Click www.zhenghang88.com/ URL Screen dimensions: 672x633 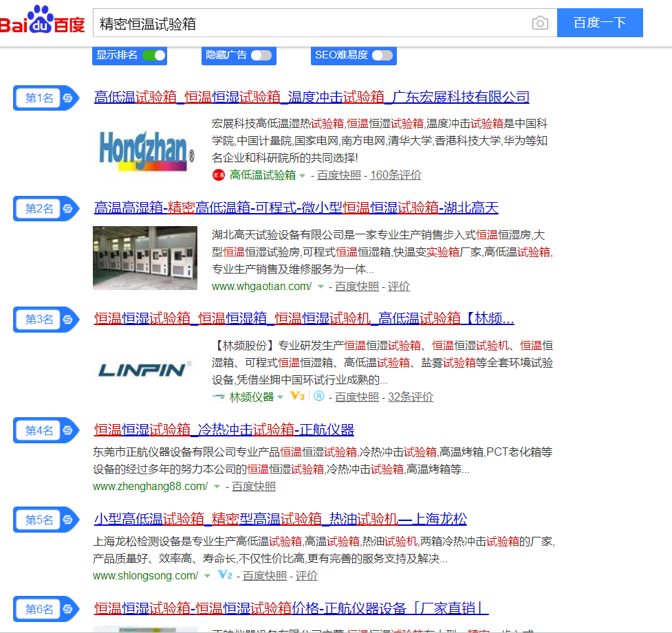[x=150, y=487]
